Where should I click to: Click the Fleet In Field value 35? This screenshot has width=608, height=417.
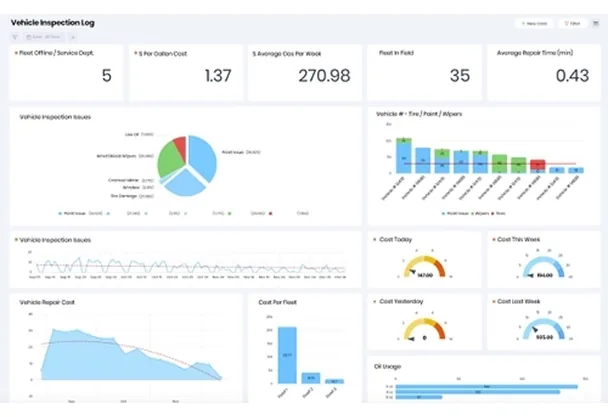click(460, 76)
